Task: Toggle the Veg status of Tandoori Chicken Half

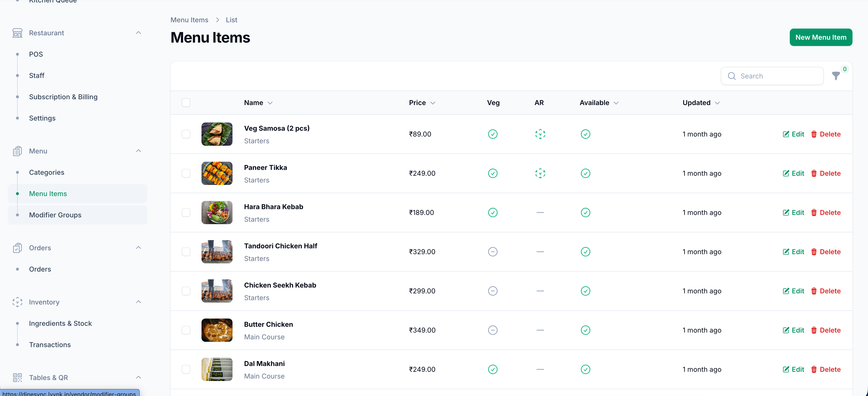Action: point(493,251)
